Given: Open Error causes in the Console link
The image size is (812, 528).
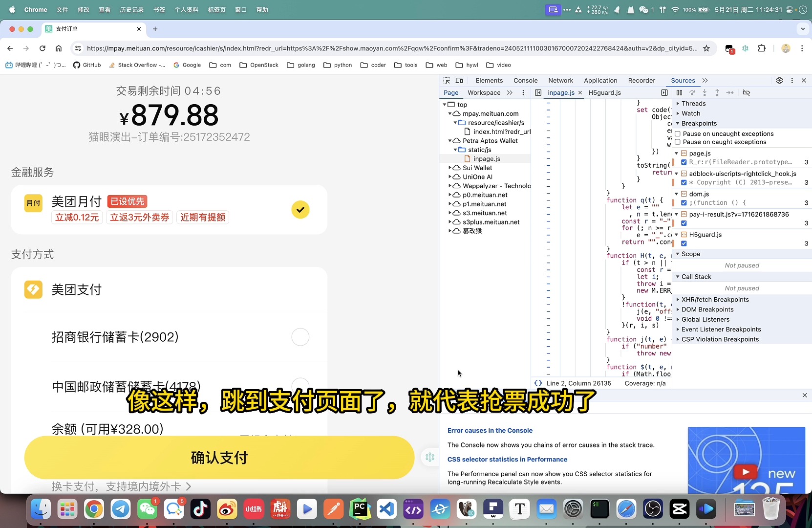Looking at the screenshot, I should [x=490, y=431].
